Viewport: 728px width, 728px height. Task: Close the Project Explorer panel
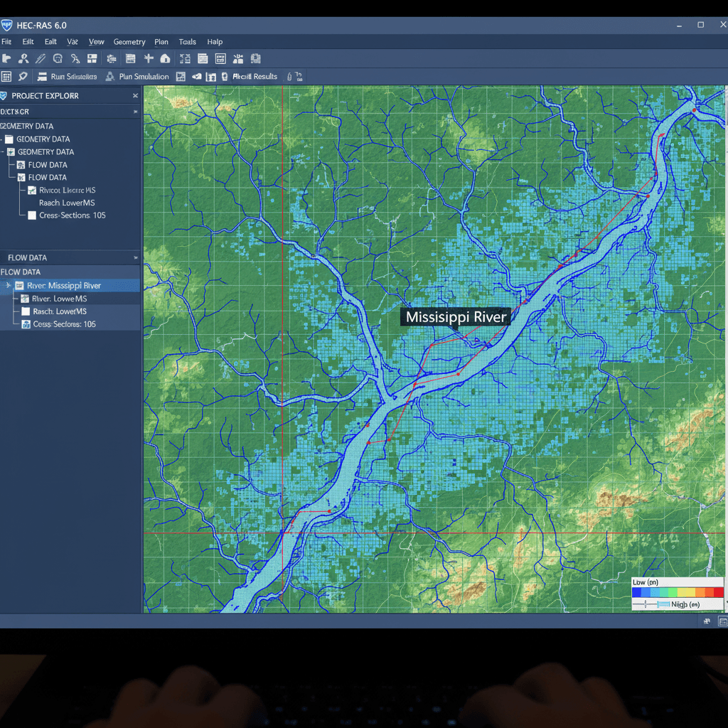135,96
